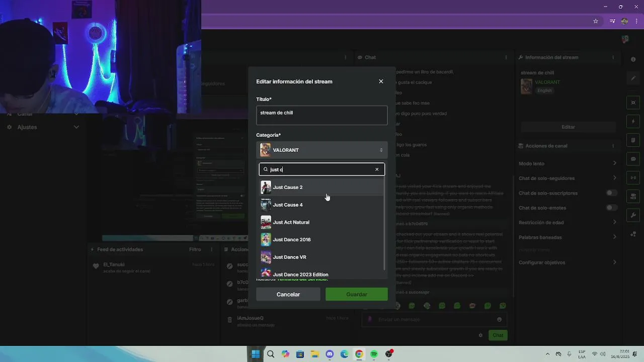The image size is (644, 362).
Task: Open Información del stream options menu
Action: 613,57
